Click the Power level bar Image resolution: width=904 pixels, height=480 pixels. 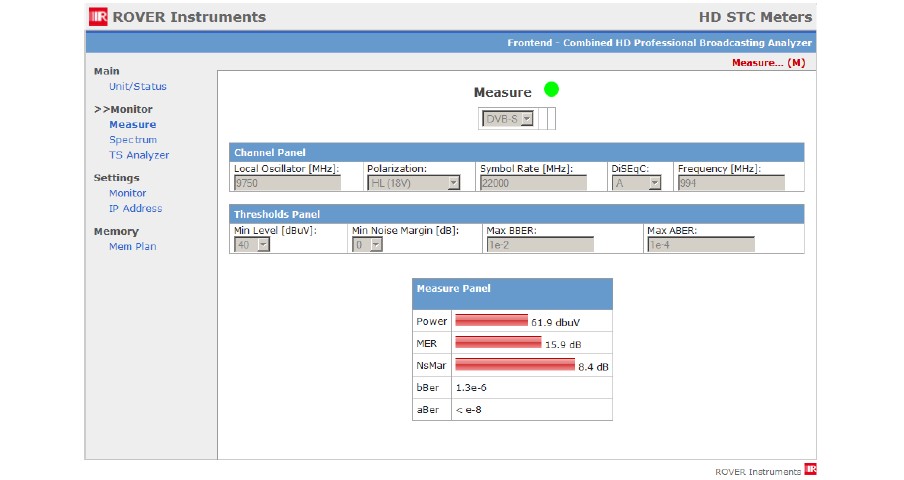pos(492,320)
